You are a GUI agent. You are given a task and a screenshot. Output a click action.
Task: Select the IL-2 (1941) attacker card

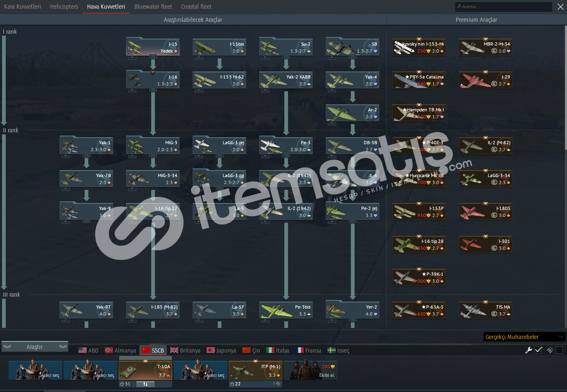286,179
